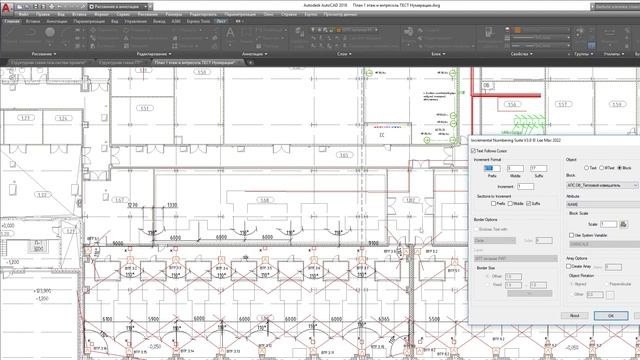Screen dimensions: 640x360
Task: Select room tag 151 in the drawing
Action: click(144, 108)
